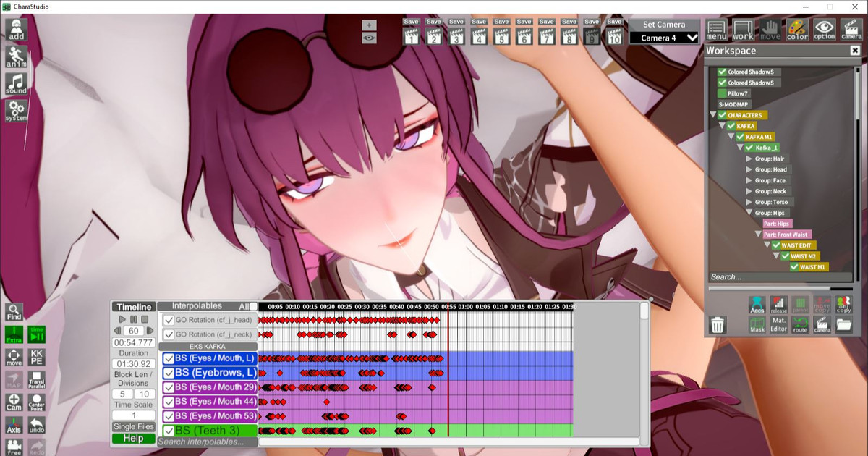
Task: Toggle BS (Eyes / Mouth, L) checkbox
Action: [169, 358]
